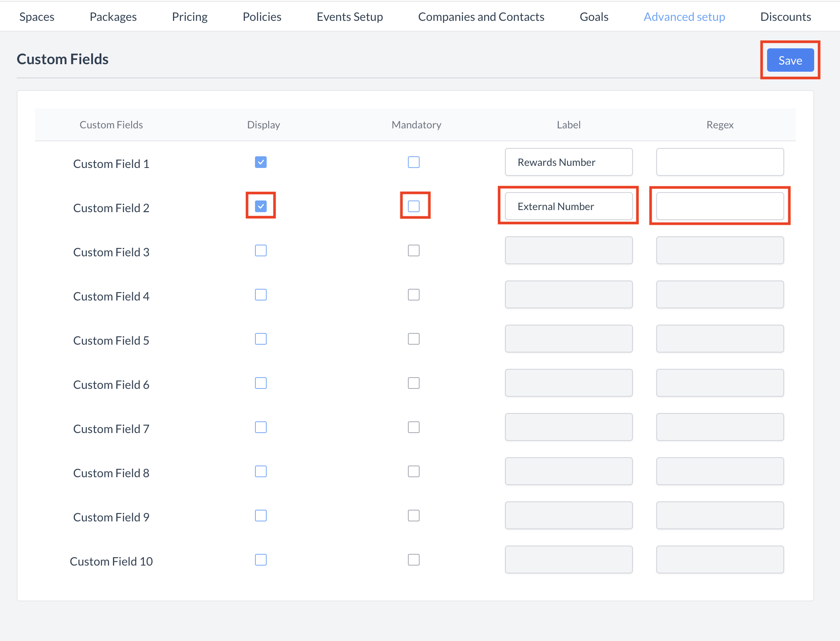The width and height of the screenshot is (840, 641).
Task: Enable Mandatory for Custom Field 2
Action: tap(414, 206)
